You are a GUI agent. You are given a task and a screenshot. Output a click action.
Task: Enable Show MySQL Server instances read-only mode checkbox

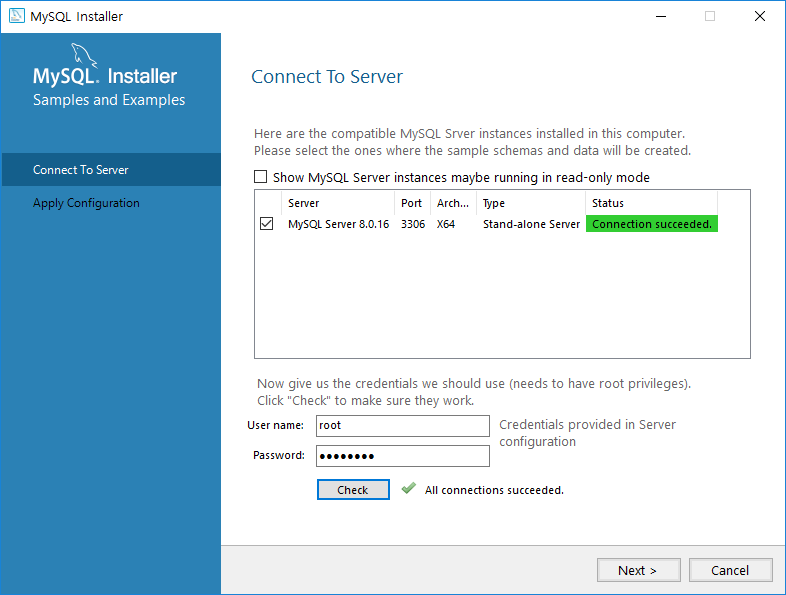click(x=261, y=177)
